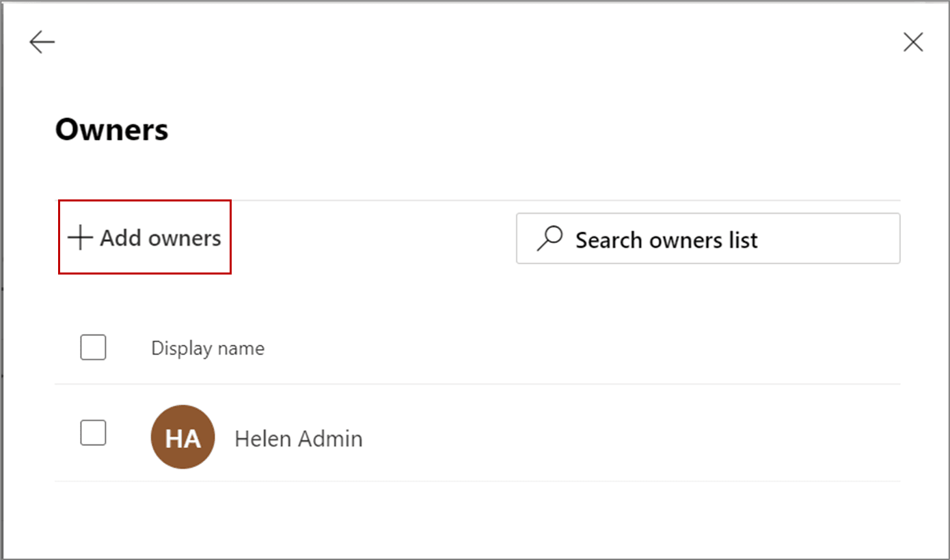
Task: Click the plus icon beside Add owners
Action: pos(80,238)
